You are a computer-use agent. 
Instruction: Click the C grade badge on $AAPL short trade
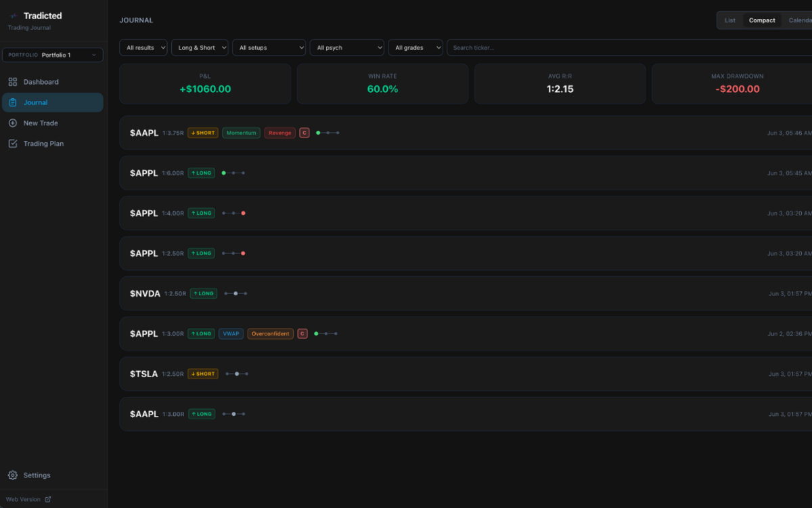coord(304,133)
